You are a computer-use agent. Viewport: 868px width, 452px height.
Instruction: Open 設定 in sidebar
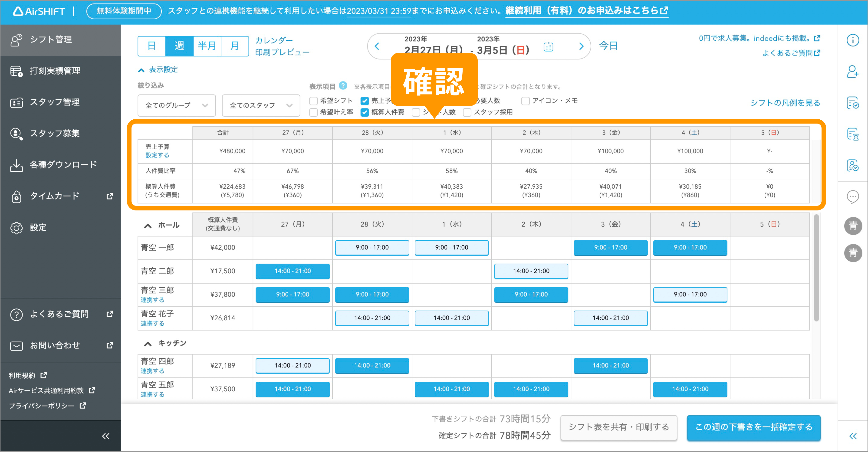pyautogui.click(x=60, y=227)
